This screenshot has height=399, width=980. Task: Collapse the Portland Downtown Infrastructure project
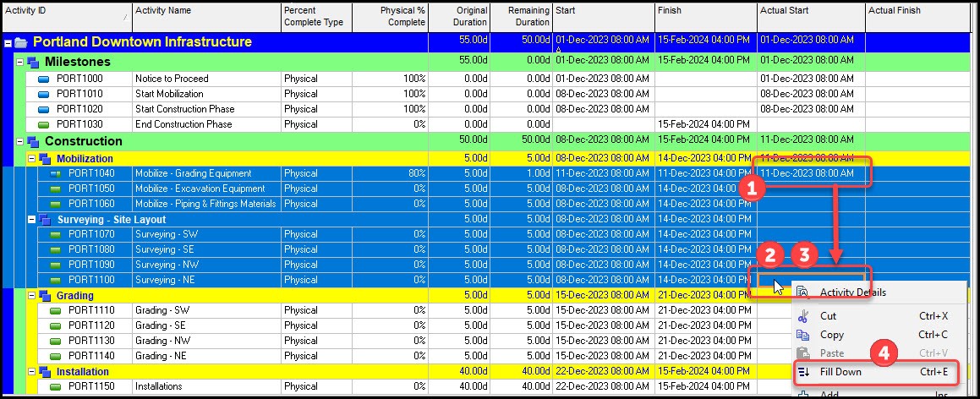pos(8,42)
